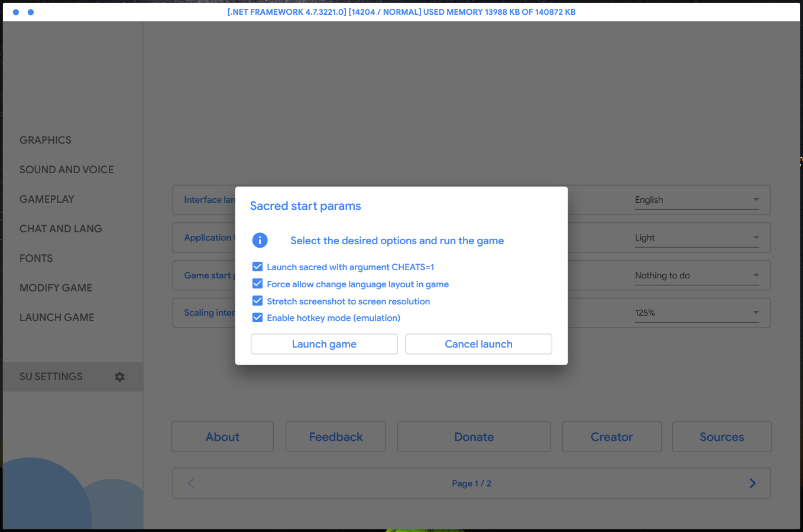Open the English interface language dropdown

(697, 200)
